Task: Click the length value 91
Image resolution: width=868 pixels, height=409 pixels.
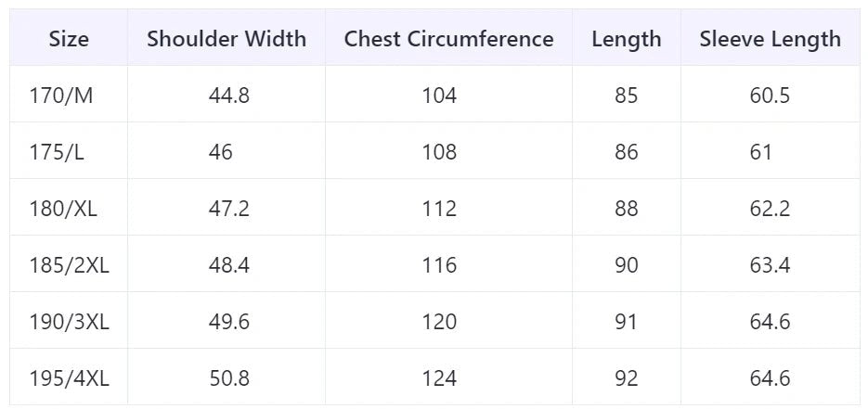Action: tap(627, 322)
